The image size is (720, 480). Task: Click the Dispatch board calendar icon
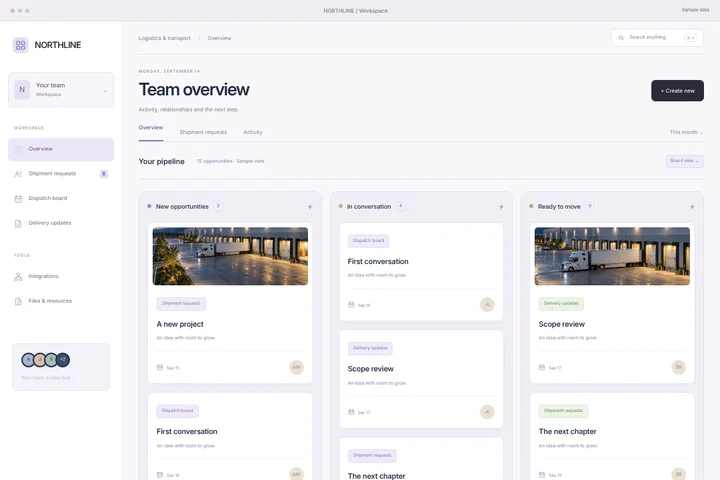[x=18, y=199]
